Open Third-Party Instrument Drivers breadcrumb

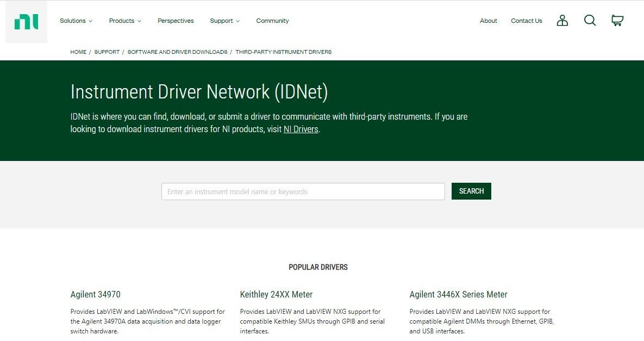283,52
